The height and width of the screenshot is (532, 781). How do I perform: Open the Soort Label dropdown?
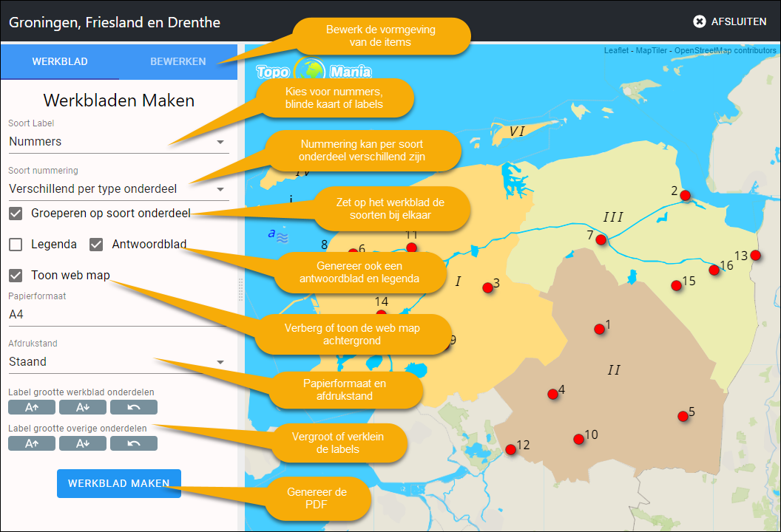tap(118, 142)
